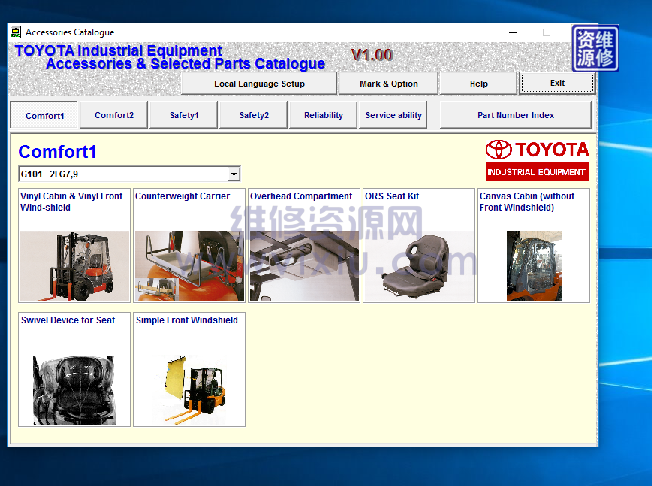Viewport: 652px width, 486px height.
Task: Open Mark & Option settings
Action: [388, 84]
